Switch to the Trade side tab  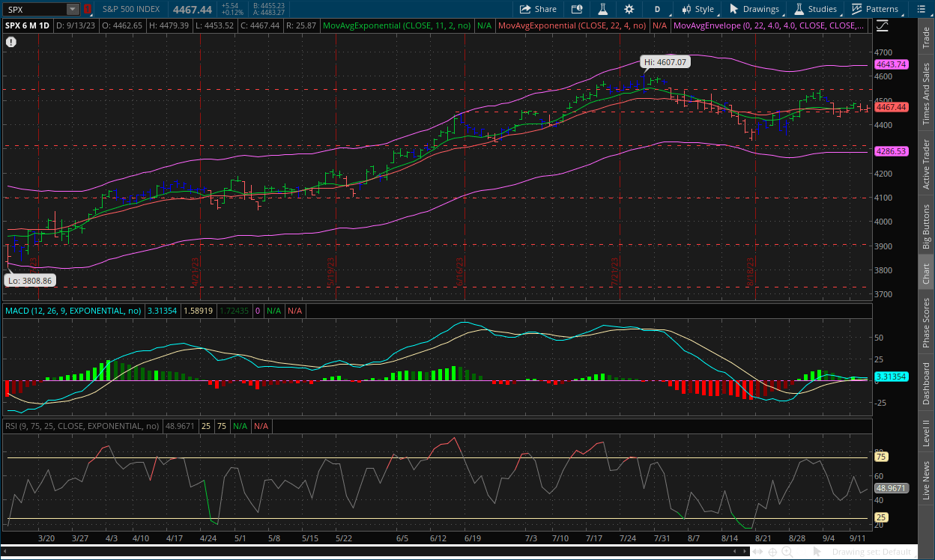click(927, 38)
